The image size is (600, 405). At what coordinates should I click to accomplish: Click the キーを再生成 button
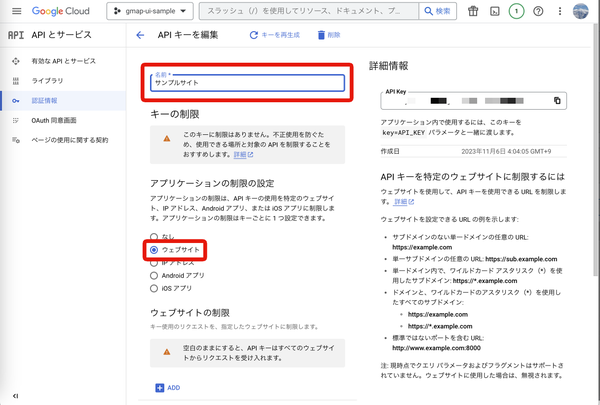[274, 35]
